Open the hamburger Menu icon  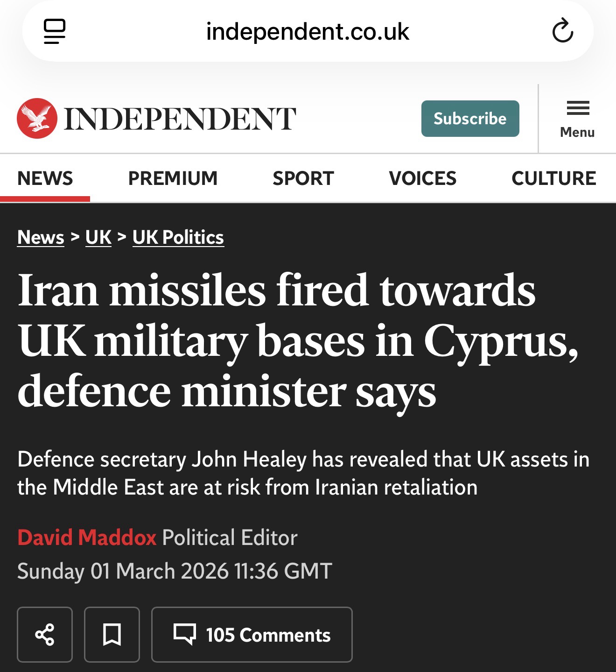coord(578,118)
